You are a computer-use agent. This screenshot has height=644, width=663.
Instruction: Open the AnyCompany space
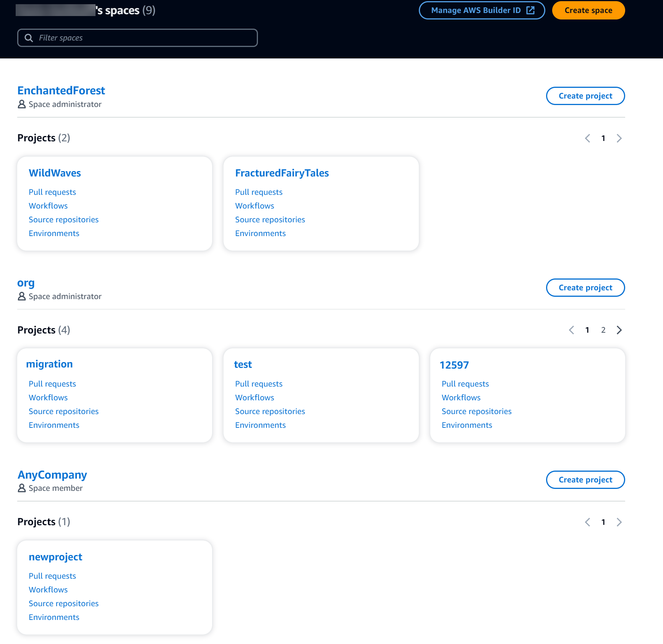click(x=52, y=474)
